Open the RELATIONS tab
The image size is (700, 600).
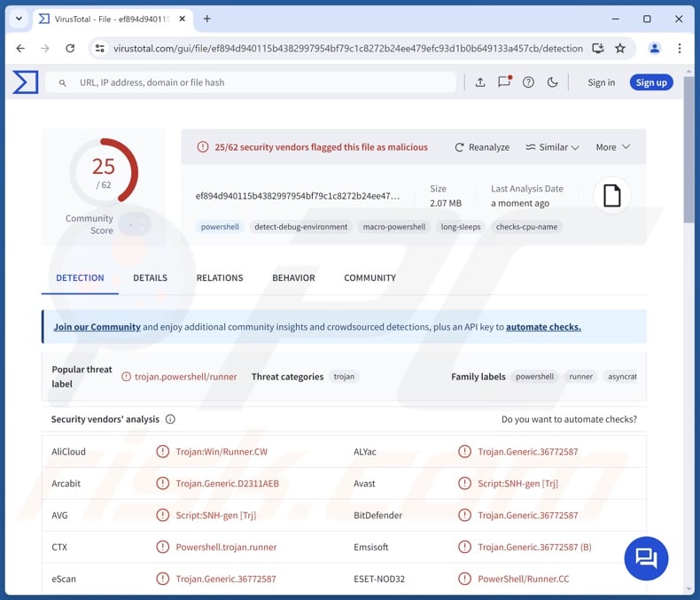pos(220,277)
